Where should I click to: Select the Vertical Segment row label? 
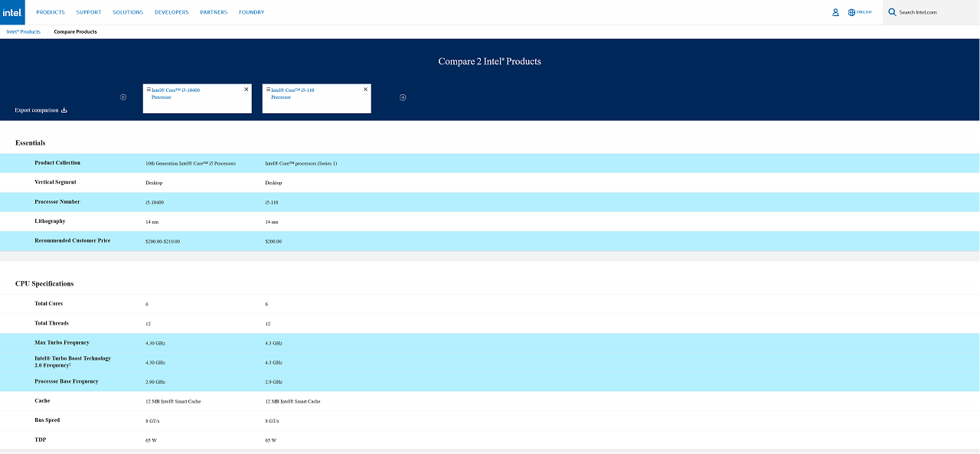pos(55,182)
